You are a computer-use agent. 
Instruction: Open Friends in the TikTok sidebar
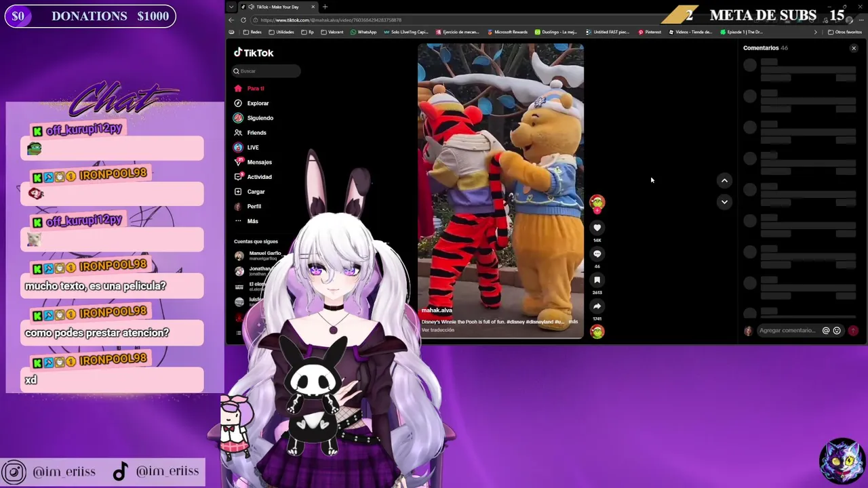[250, 133]
